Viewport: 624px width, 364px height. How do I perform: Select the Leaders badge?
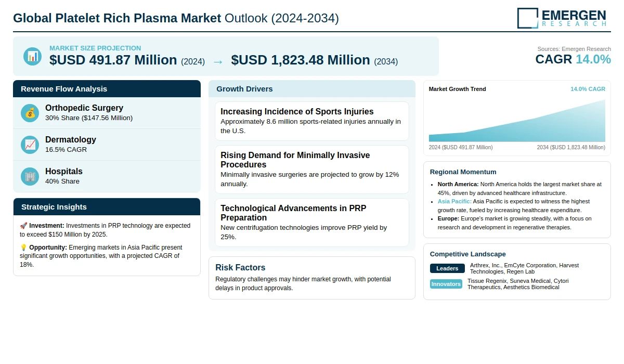(447, 268)
